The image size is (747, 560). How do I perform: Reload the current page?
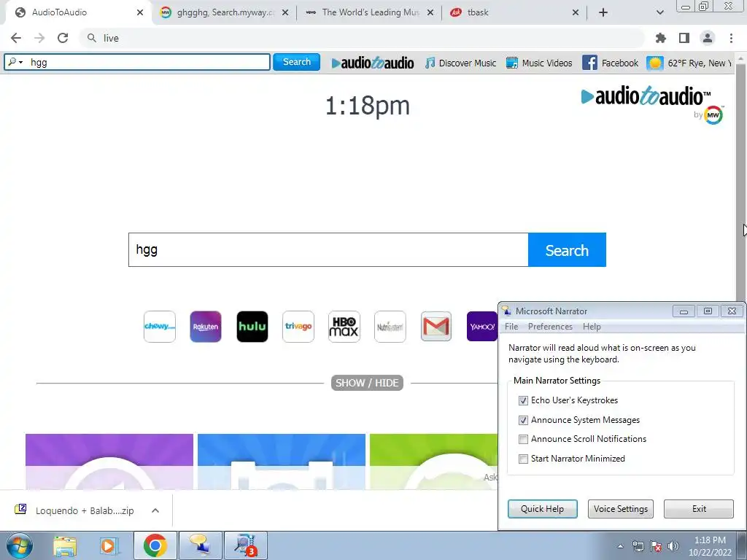(x=63, y=38)
